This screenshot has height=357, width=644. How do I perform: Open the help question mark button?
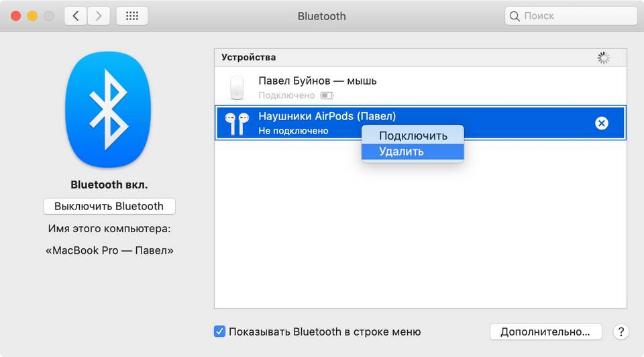621,331
